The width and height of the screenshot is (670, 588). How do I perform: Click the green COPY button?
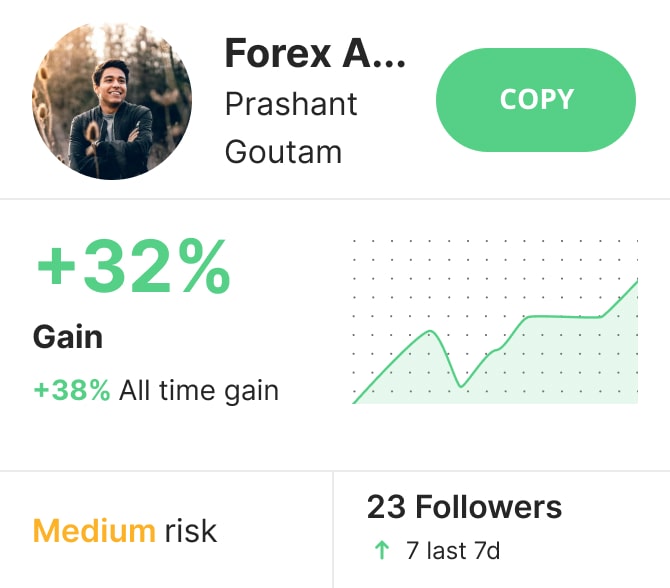tap(536, 100)
